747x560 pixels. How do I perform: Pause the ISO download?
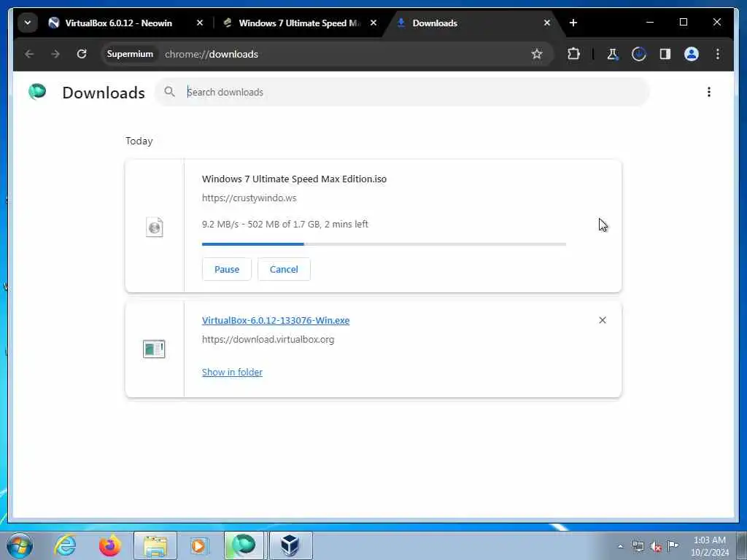pyautogui.click(x=227, y=269)
